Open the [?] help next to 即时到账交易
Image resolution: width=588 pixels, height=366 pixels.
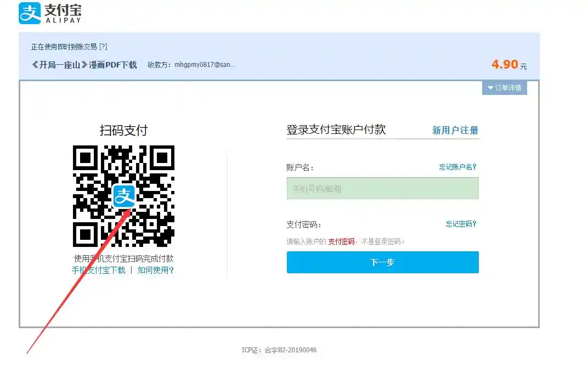point(103,47)
